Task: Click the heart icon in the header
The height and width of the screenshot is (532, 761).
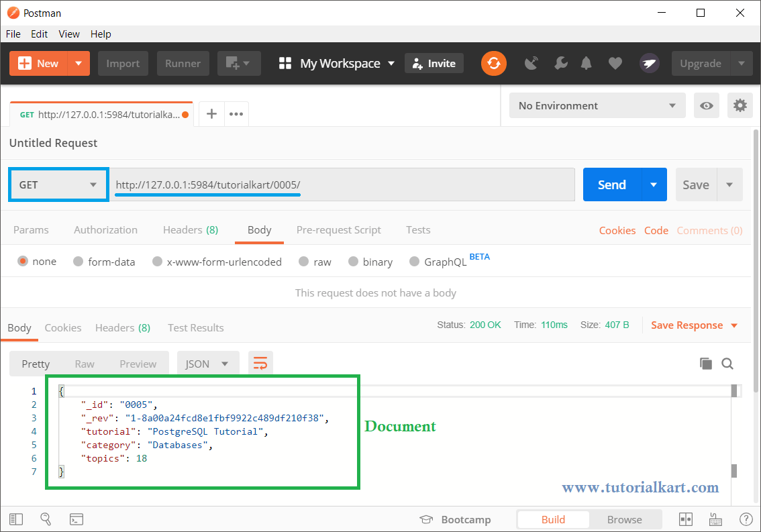Action: coord(615,62)
